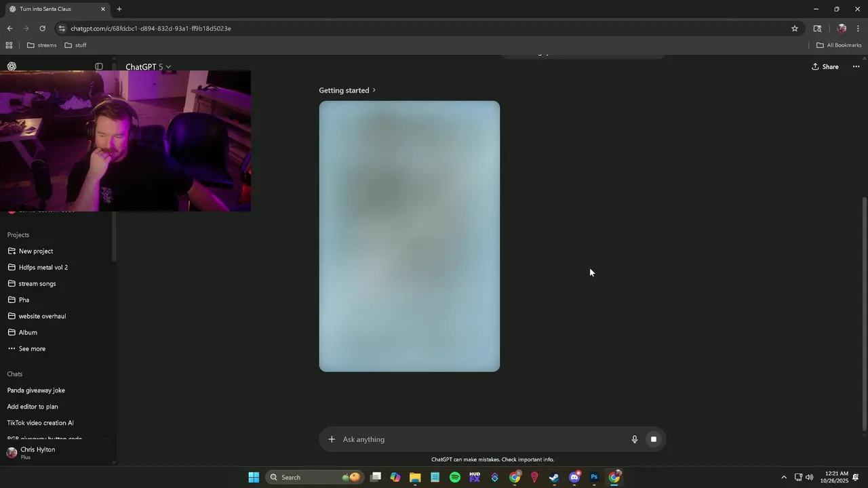Click the plus attach button in composer
Screen dimensions: 868x488
pos(332,439)
